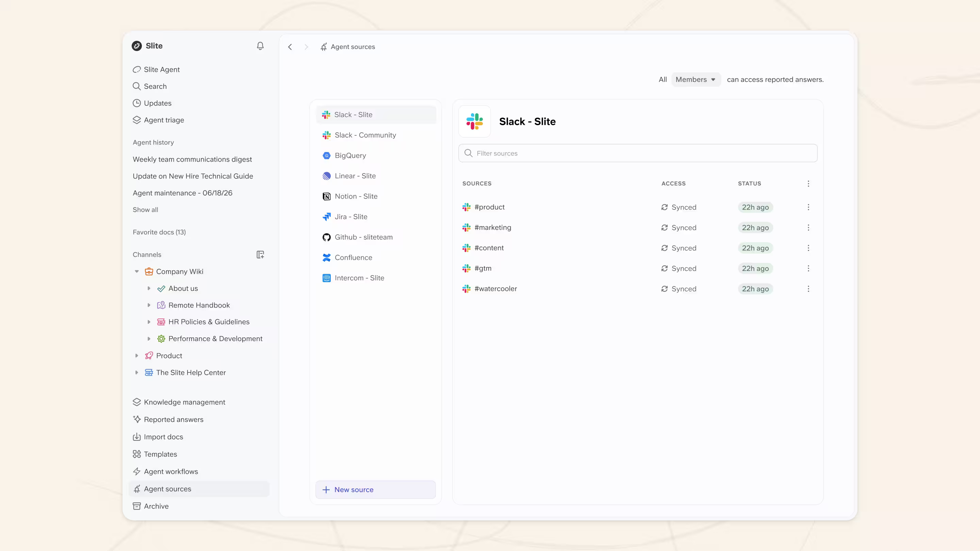Click the sync icon on #watercooler row

click(x=664, y=289)
